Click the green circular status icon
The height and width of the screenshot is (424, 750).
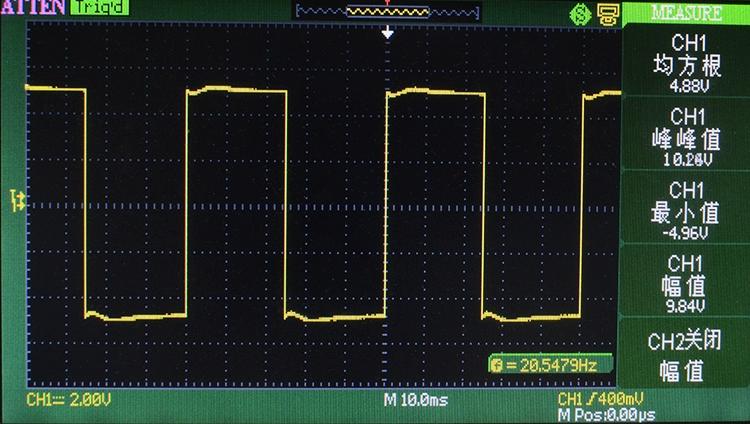[x=579, y=14]
